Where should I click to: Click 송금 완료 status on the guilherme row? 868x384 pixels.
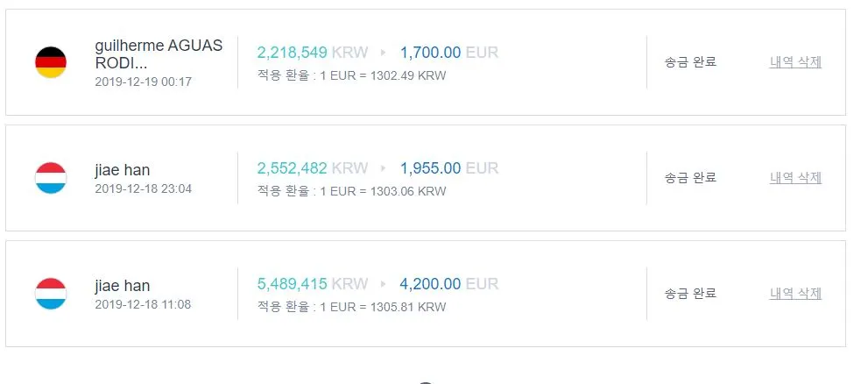(690, 62)
